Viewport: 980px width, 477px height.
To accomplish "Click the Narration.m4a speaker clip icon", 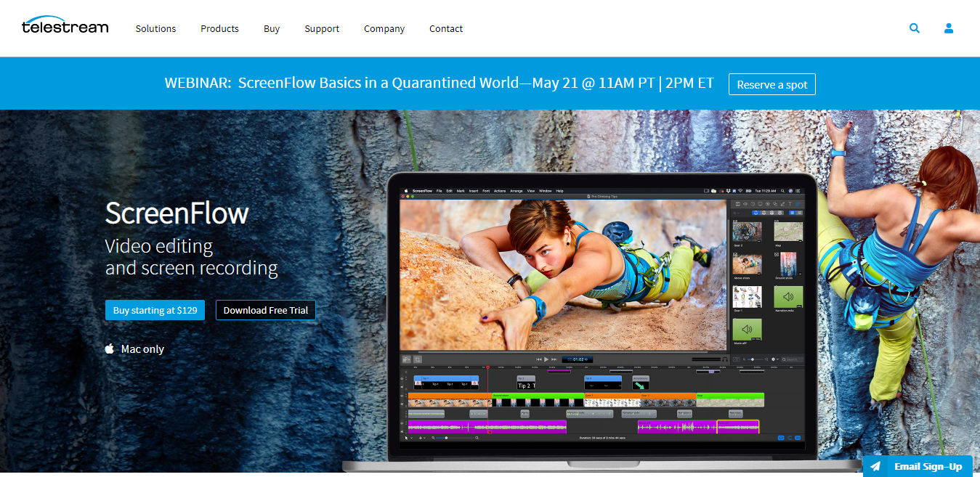I will pyautogui.click(x=788, y=297).
